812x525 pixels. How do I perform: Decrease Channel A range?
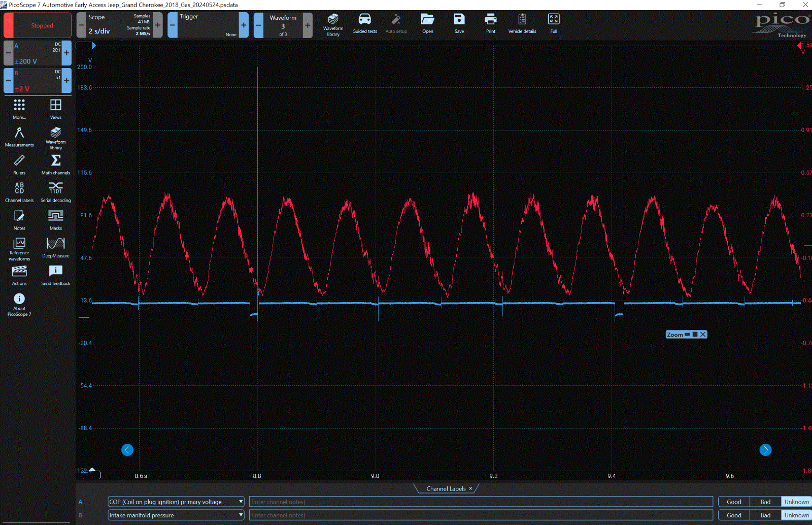coord(9,53)
